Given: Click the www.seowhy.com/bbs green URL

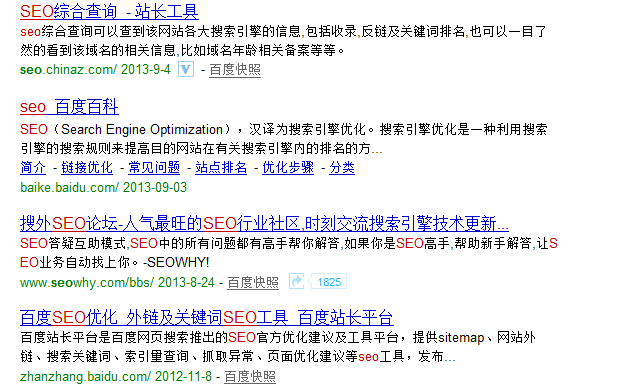Looking at the screenshot, I should click(87, 282).
